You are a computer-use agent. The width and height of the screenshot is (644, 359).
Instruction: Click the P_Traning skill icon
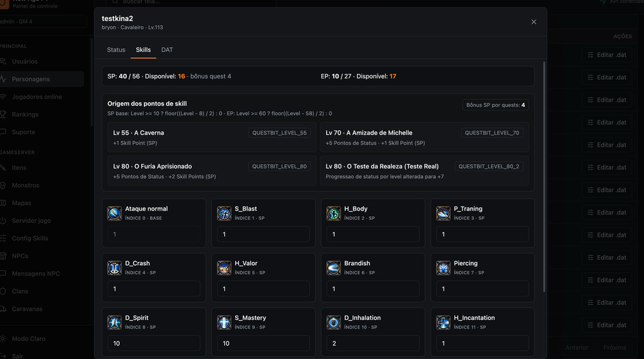(443, 214)
